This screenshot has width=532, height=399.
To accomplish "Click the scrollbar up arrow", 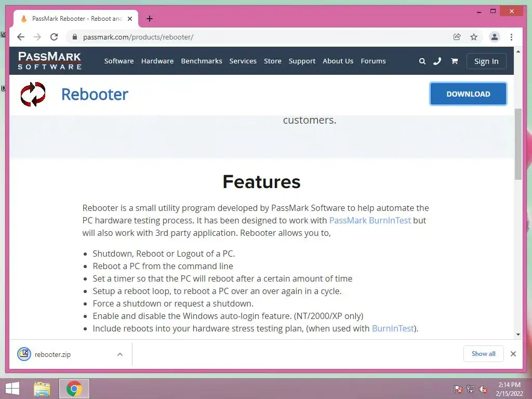I will click(518, 51).
